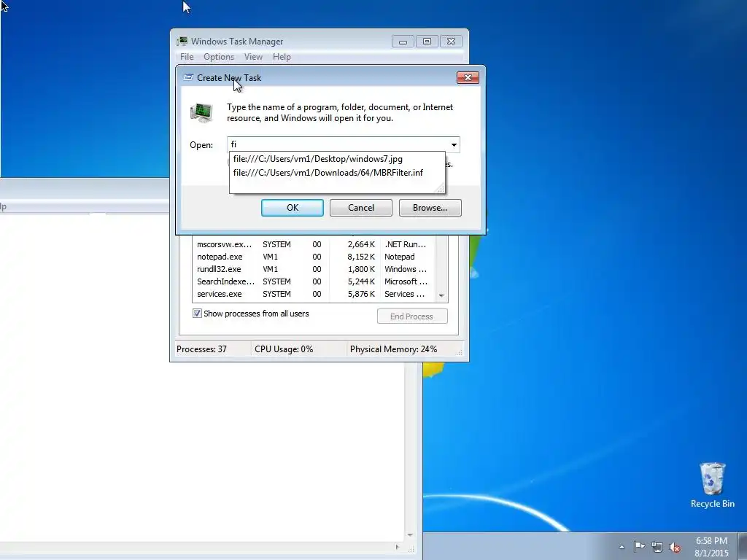747x560 pixels.
Task: Open the clock showing 6:58 PM
Action: (711, 547)
